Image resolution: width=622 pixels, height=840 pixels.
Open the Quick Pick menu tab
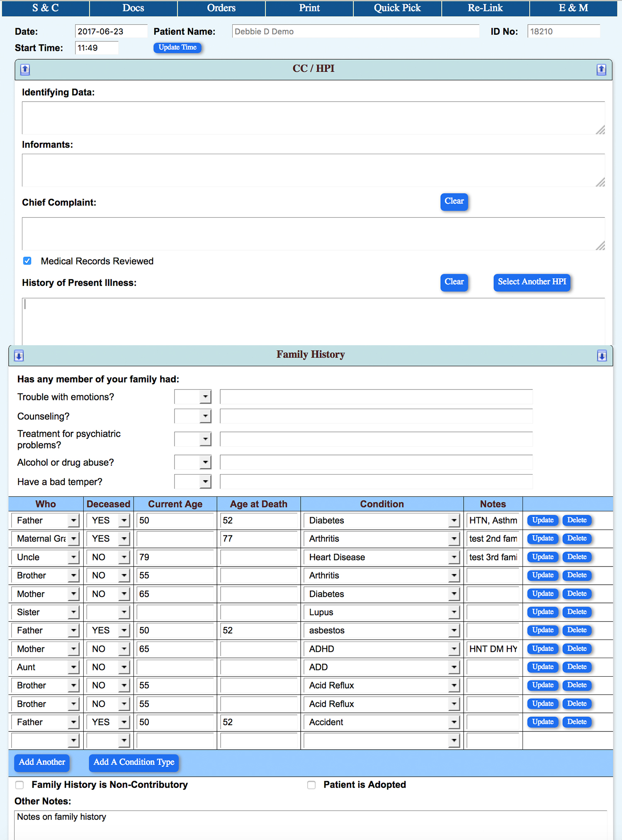point(397,8)
